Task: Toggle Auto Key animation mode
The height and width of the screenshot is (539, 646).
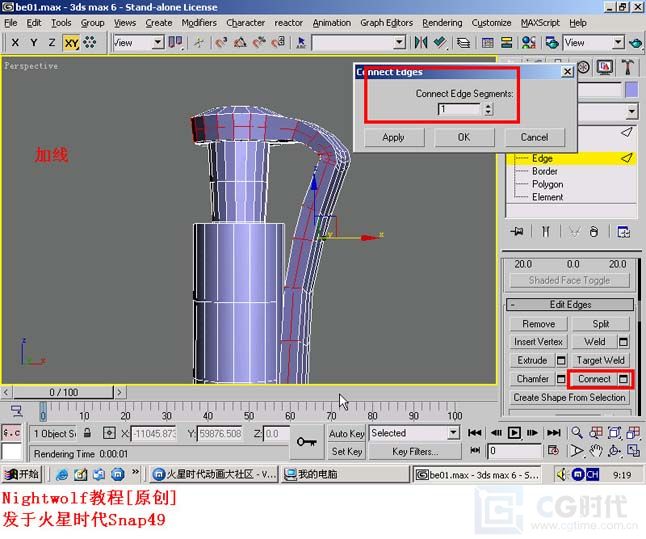Action: point(346,434)
